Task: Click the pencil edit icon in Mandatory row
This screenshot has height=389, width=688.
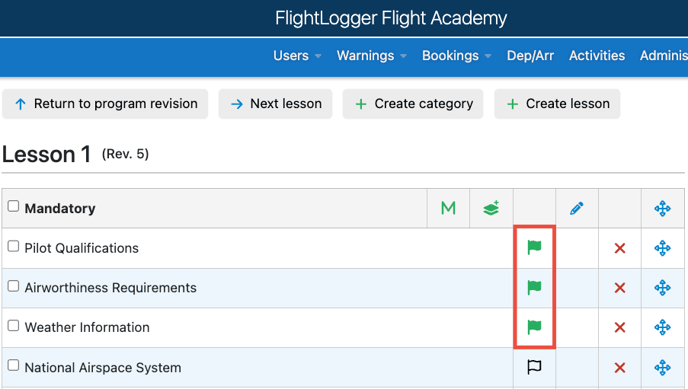Action: click(x=577, y=208)
